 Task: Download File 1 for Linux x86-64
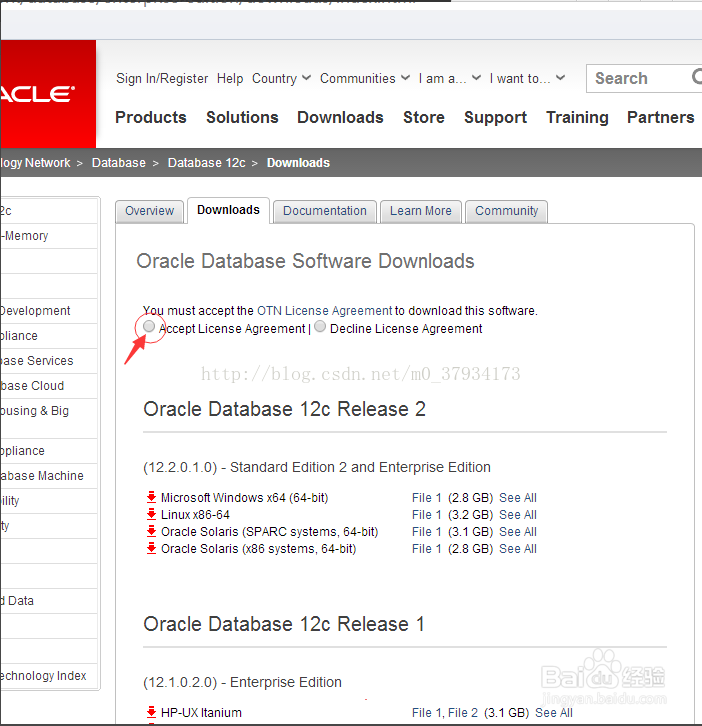pyautogui.click(x=426, y=515)
